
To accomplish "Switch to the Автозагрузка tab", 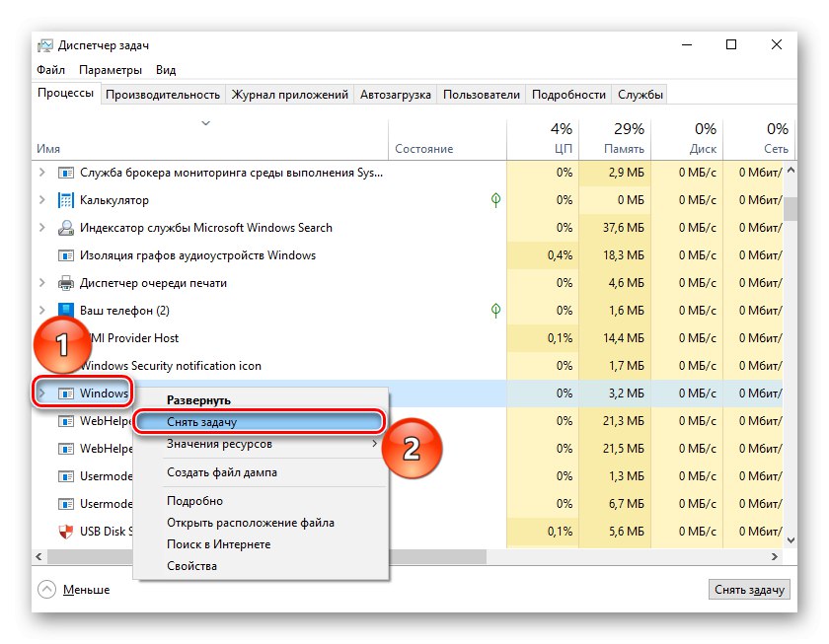I will 396,95.
